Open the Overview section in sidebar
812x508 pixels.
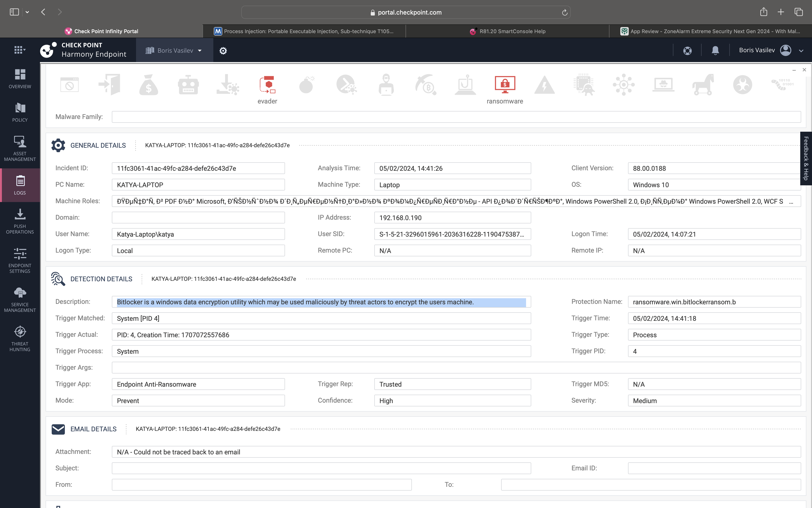[x=20, y=79]
